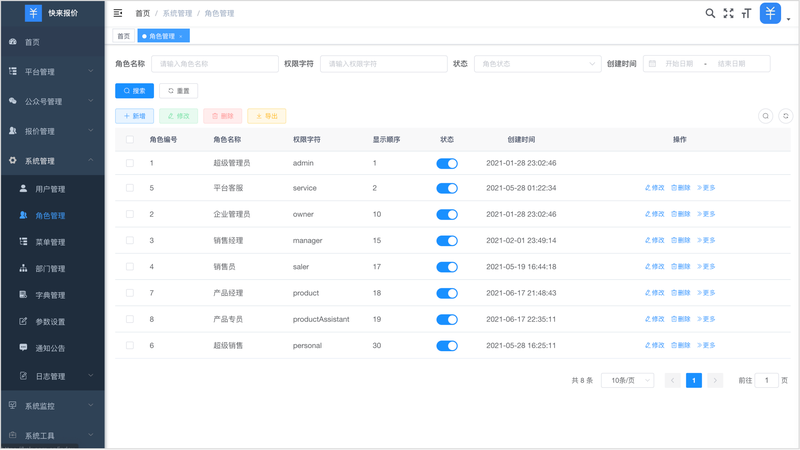Viewport: 800px width, 450px height.
Task: Expand the 公众号管理 menu chevron
Action: point(91,101)
